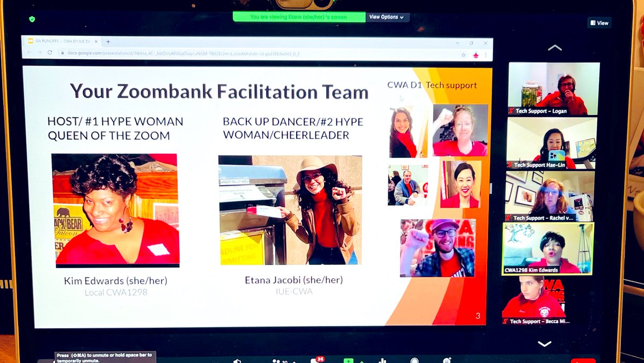Click the unmute hint tooltip

click(104, 357)
